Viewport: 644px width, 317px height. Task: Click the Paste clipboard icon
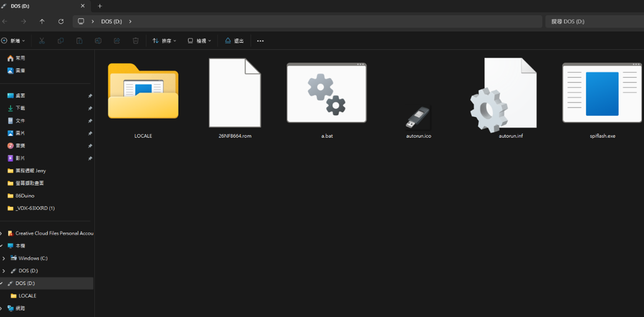click(x=79, y=41)
